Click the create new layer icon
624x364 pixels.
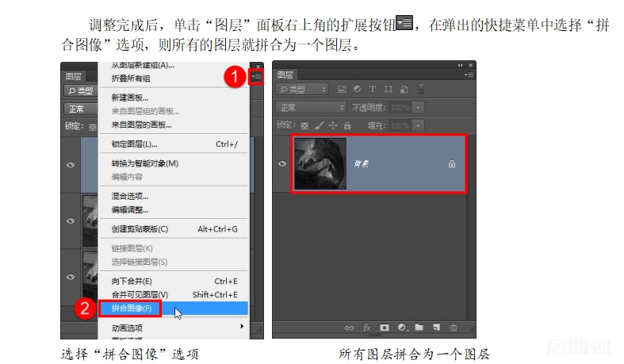437,328
